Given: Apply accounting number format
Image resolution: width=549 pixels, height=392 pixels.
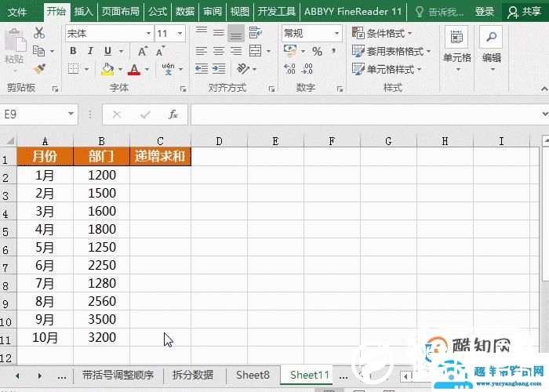Looking at the screenshot, I should [x=290, y=51].
